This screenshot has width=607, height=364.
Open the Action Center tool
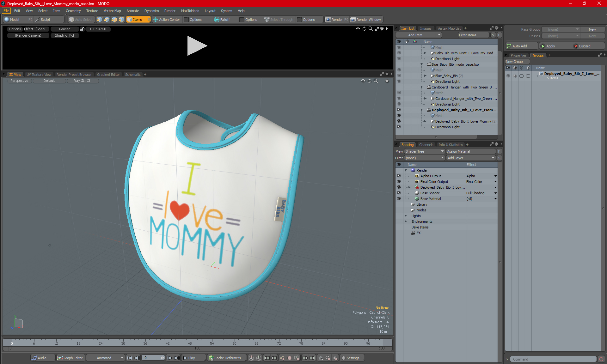click(166, 20)
